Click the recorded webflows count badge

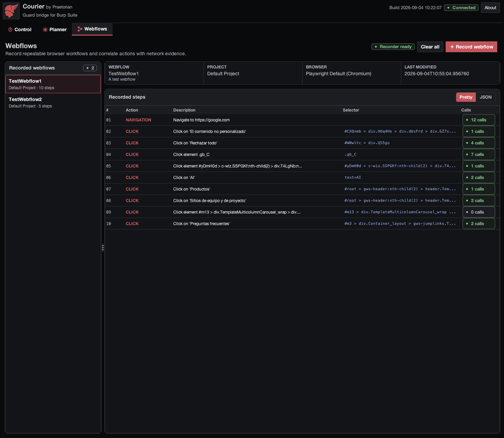[x=90, y=68]
